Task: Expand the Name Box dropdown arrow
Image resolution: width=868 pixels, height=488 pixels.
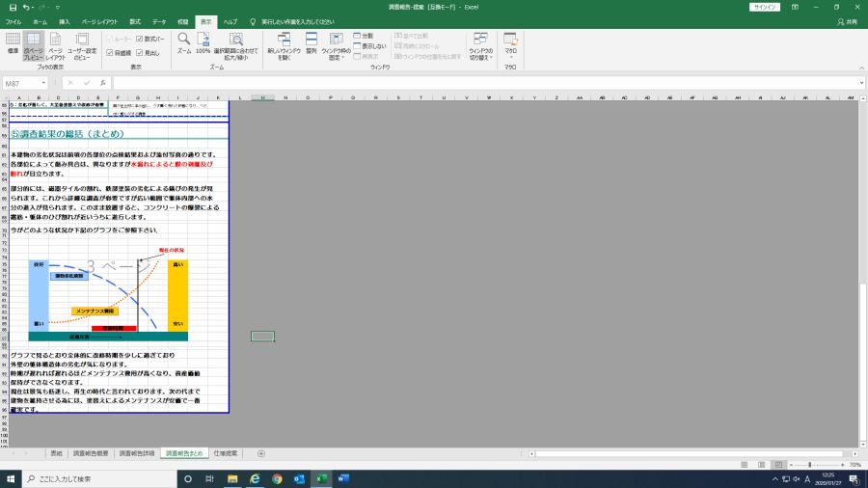Action: tap(43, 83)
